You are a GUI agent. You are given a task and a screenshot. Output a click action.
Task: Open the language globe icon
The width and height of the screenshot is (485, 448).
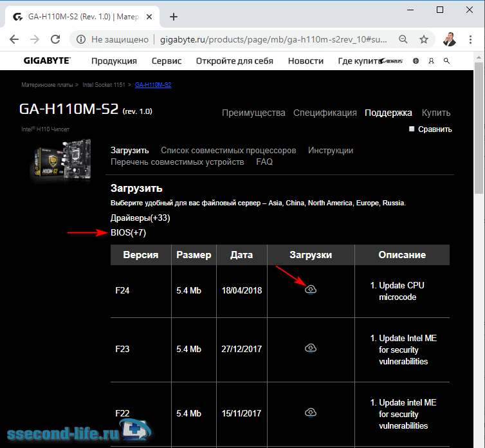416,61
